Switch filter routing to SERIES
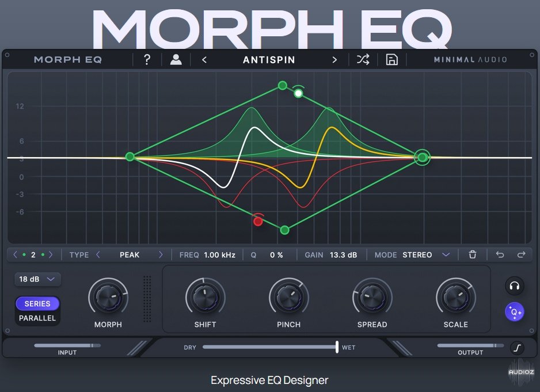540x392 pixels. coord(37,304)
